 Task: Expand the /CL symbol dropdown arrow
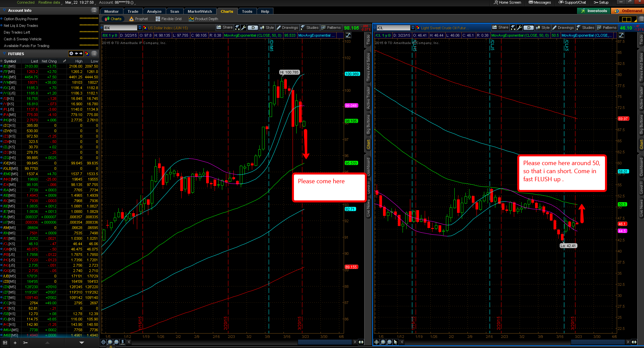click(x=413, y=28)
